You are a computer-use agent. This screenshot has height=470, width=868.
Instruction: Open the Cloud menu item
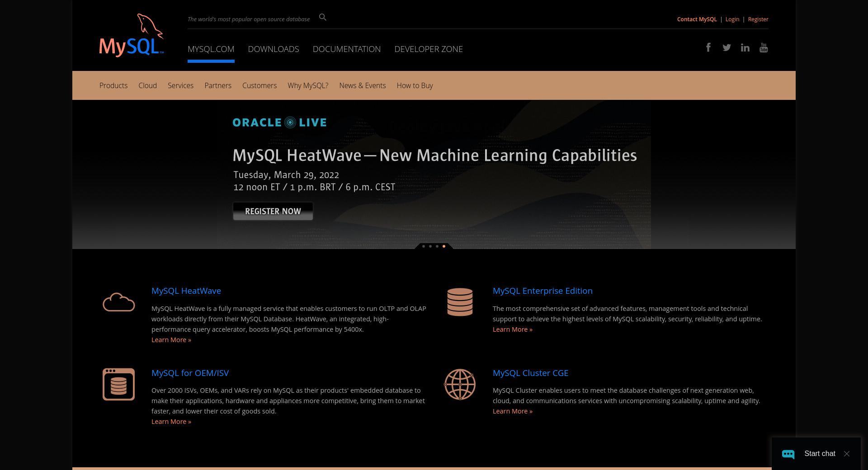(147, 85)
